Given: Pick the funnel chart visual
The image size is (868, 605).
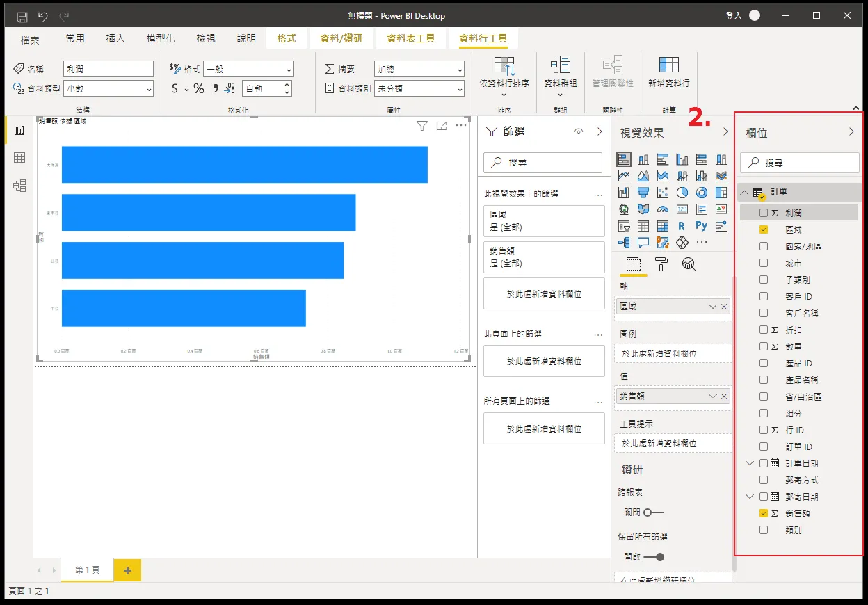Looking at the screenshot, I should pyautogui.click(x=643, y=192).
